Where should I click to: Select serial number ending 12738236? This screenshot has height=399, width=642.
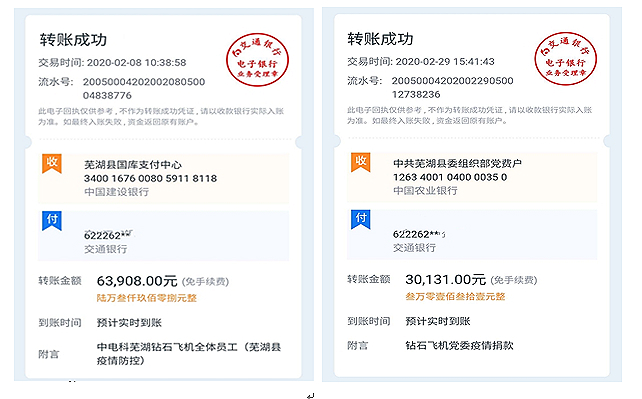pyautogui.click(x=452, y=87)
